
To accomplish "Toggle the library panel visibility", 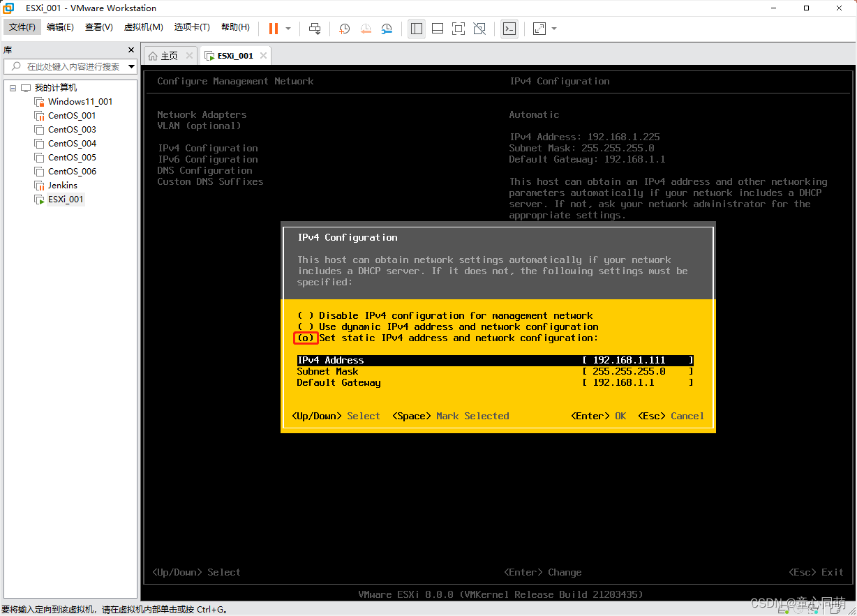I will [417, 29].
